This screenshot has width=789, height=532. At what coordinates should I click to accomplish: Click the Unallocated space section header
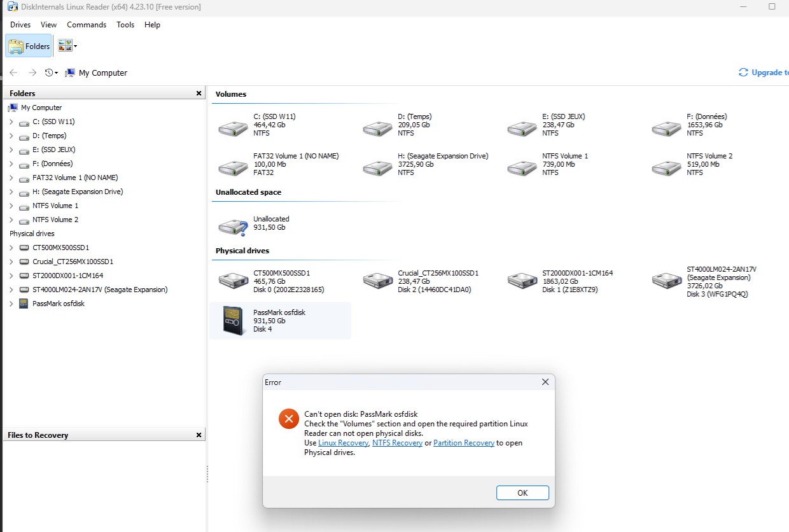(248, 192)
